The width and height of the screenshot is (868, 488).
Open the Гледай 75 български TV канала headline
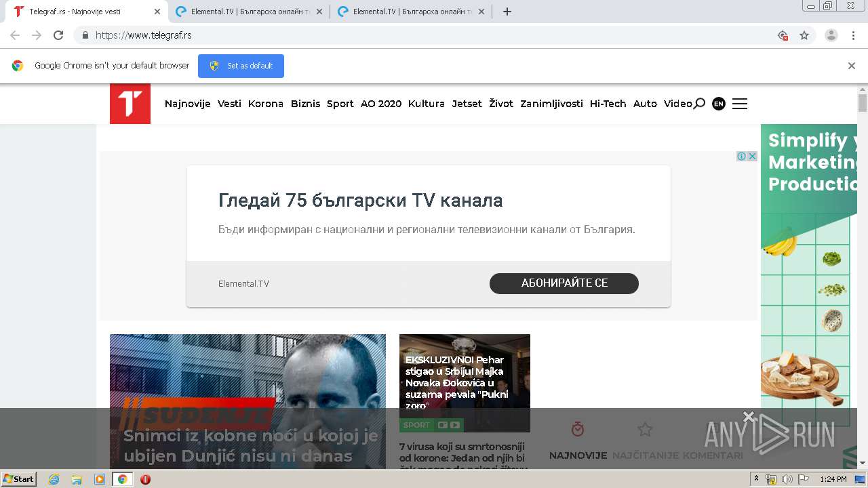[361, 201]
